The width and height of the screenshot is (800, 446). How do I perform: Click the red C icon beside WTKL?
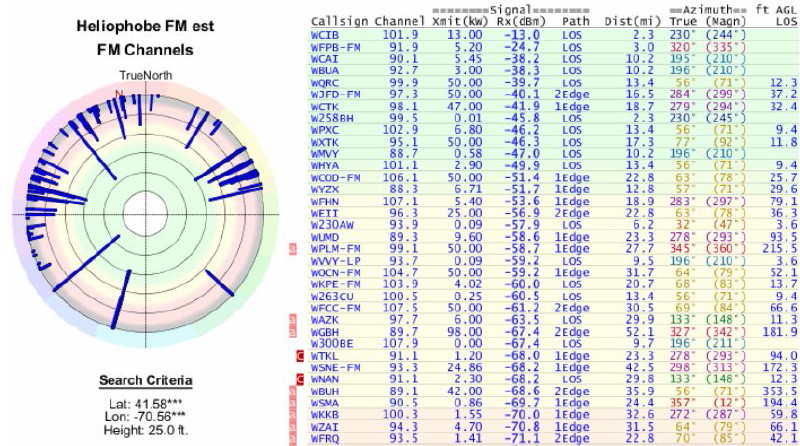(x=299, y=355)
